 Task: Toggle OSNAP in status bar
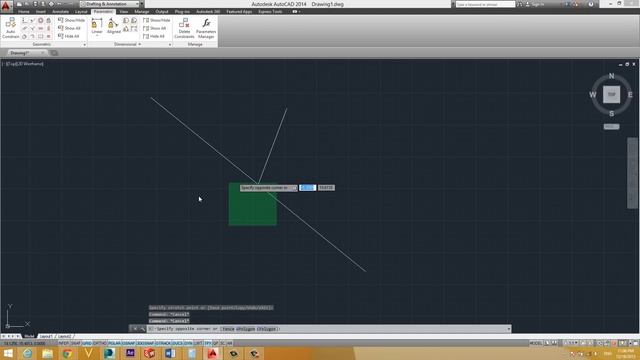point(129,344)
